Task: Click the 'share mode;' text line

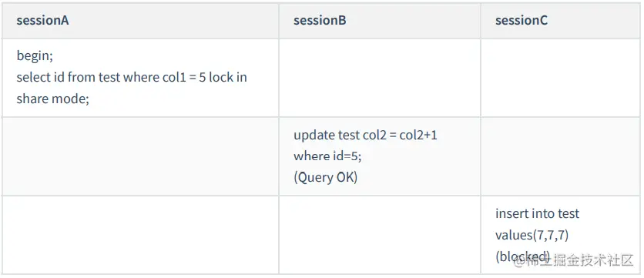Action: click(53, 99)
